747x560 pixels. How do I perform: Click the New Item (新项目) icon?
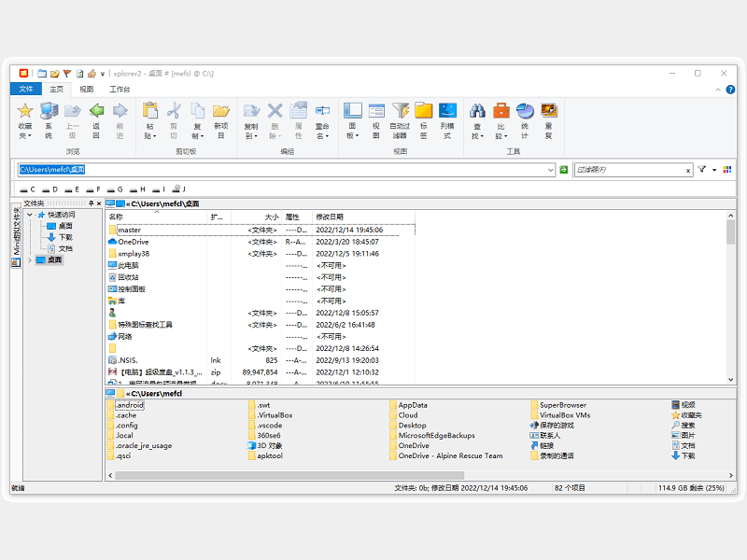pos(220,112)
